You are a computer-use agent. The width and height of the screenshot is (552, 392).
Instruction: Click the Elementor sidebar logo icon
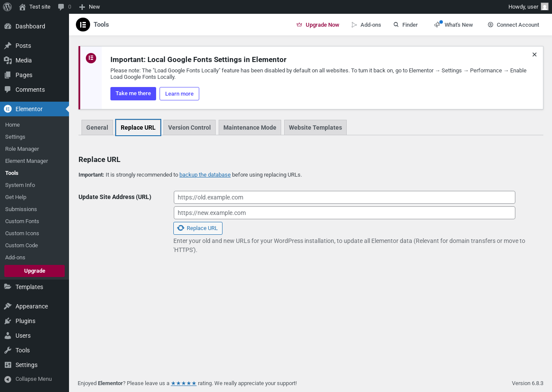click(x=8, y=109)
